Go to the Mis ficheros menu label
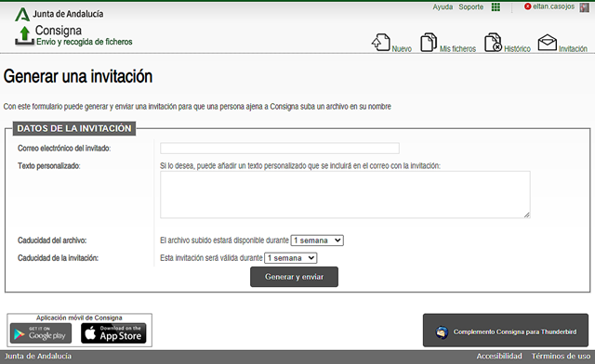The image size is (595, 364). 457,49
